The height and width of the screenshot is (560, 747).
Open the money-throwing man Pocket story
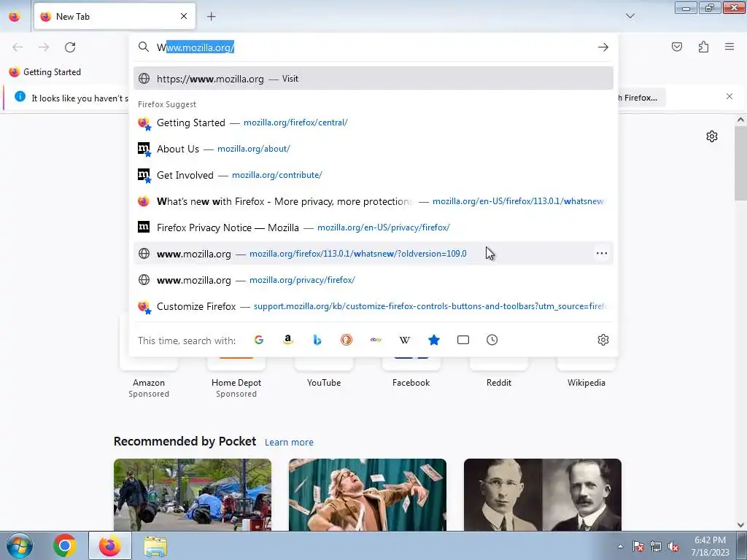coord(368,495)
